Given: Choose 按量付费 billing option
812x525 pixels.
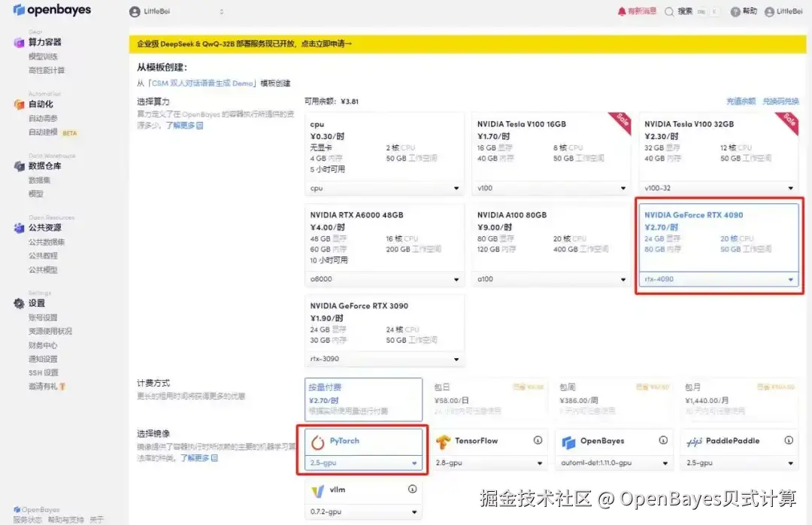Looking at the screenshot, I should click(x=363, y=399).
